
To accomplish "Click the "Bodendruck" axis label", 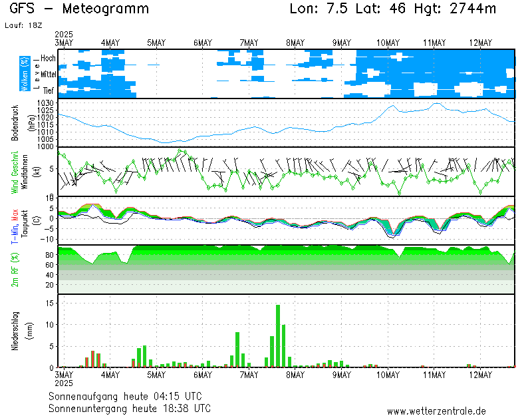I will click(x=15, y=123).
